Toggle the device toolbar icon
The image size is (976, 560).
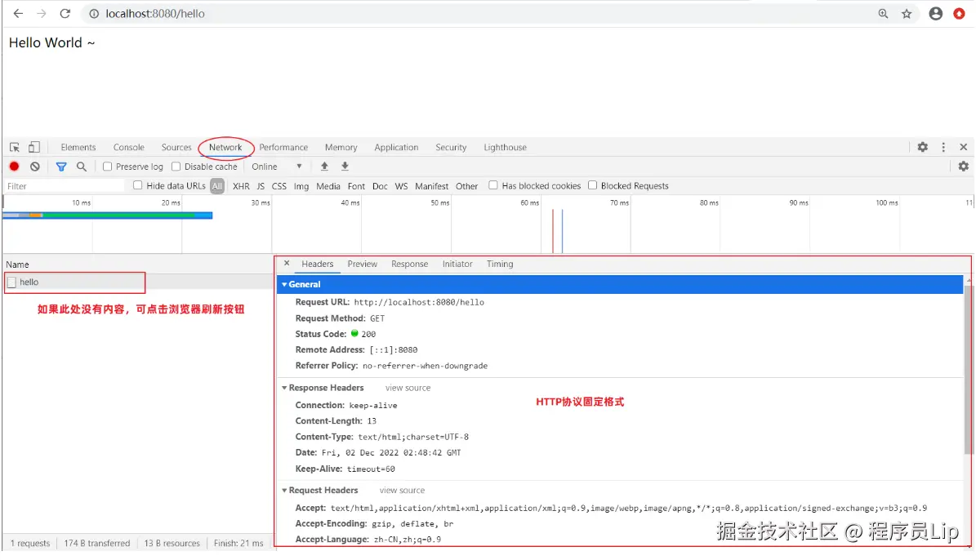[34, 148]
